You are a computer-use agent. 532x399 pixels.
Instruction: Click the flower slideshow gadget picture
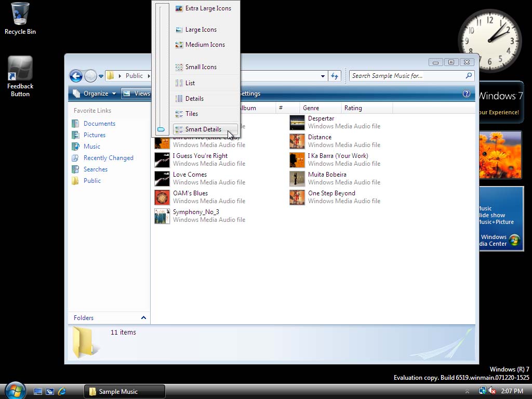pyautogui.click(x=500, y=155)
